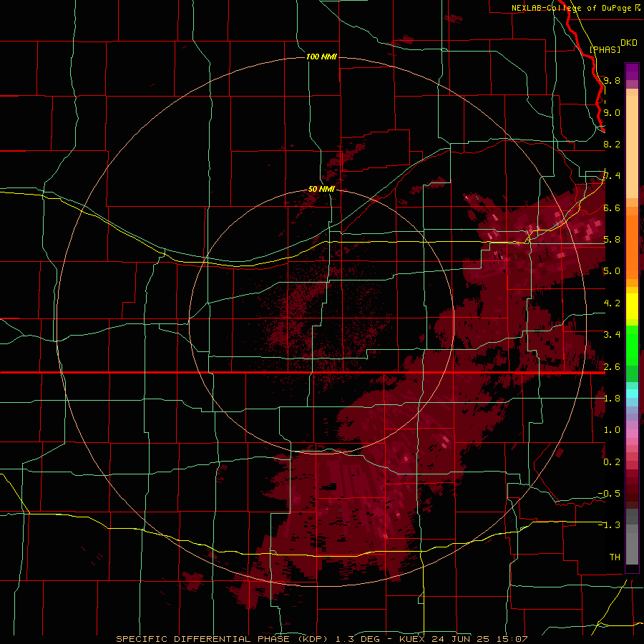Click the DKD label above the legend
Image resolution: width=644 pixels, height=644 pixels.
coord(629,43)
